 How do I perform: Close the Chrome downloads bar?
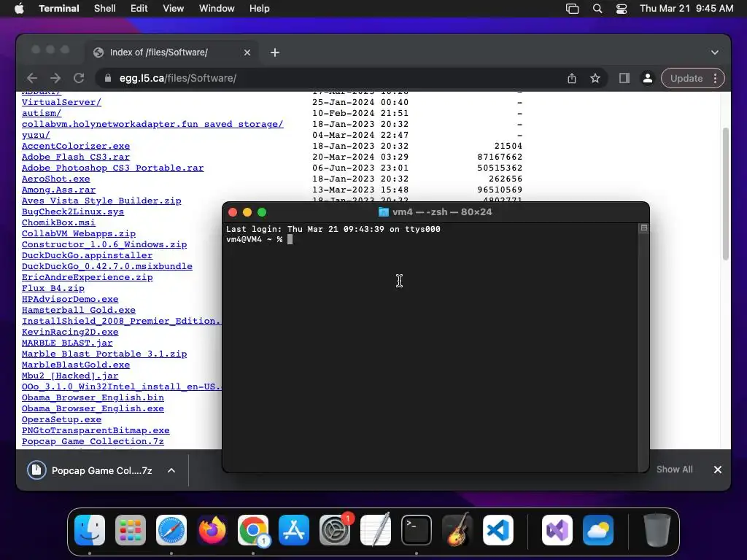[718, 470]
